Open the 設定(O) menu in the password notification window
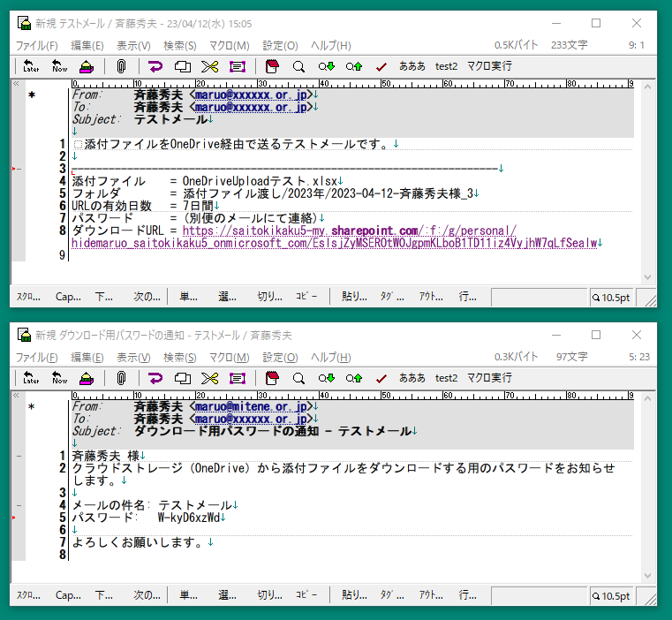The height and width of the screenshot is (620, 672). [280, 357]
